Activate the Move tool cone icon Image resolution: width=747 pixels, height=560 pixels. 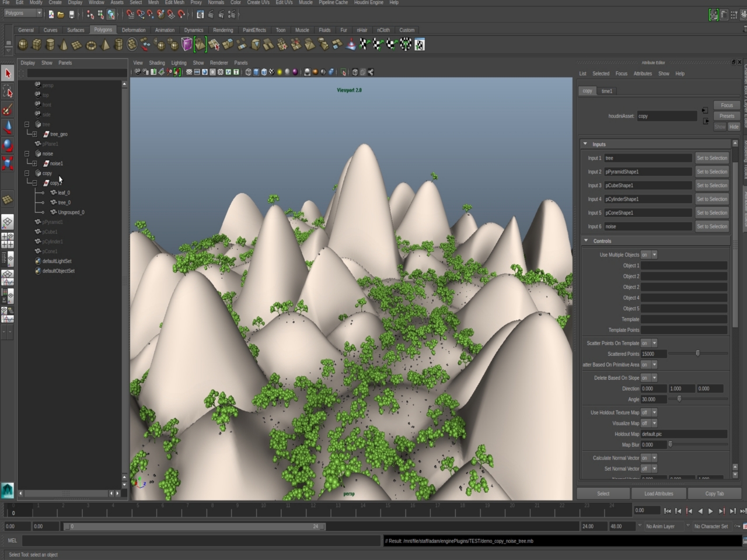tap(8, 127)
